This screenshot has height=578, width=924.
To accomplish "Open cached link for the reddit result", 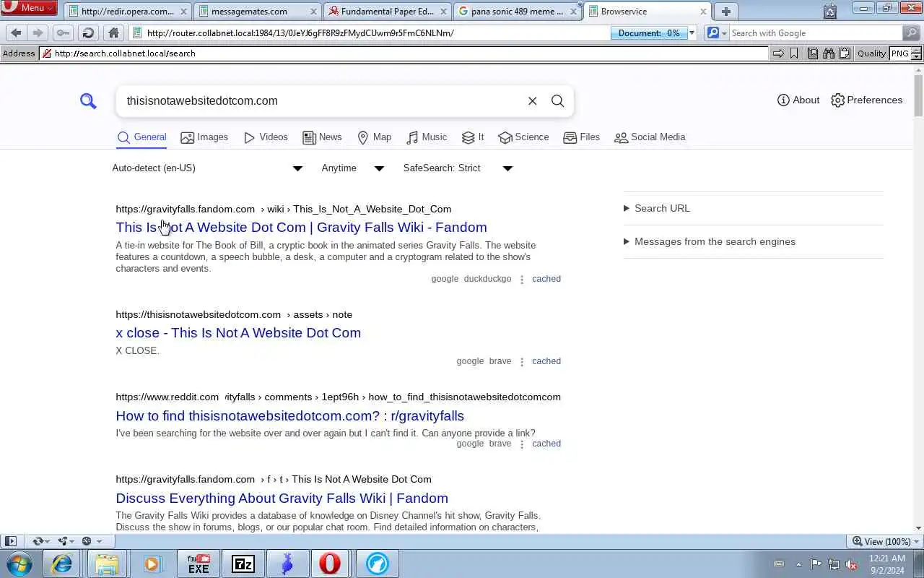I will click(546, 444).
